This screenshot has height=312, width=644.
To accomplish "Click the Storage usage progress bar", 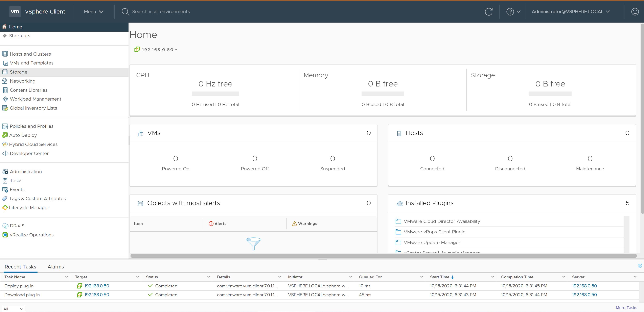I will [550, 94].
